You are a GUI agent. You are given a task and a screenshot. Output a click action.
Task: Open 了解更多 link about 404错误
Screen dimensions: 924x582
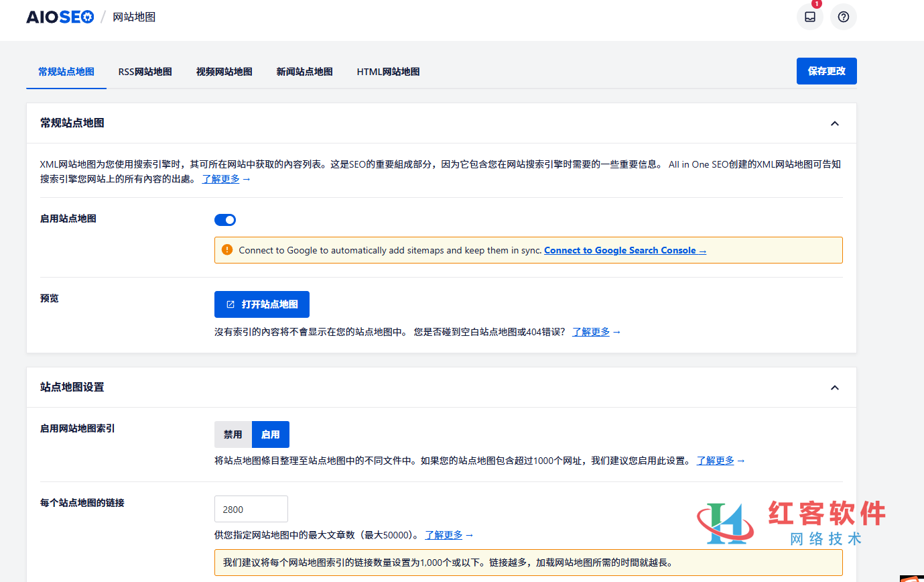[x=591, y=332]
